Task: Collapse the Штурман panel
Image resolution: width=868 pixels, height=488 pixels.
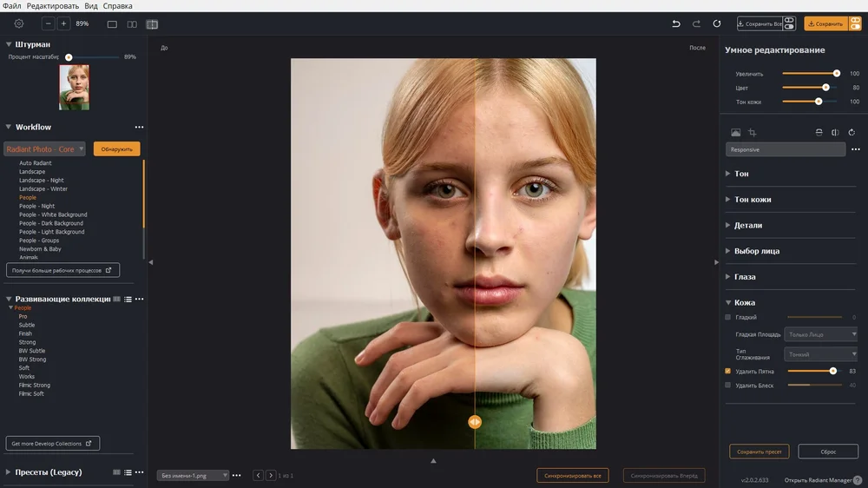Action: (x=9, y=44)
